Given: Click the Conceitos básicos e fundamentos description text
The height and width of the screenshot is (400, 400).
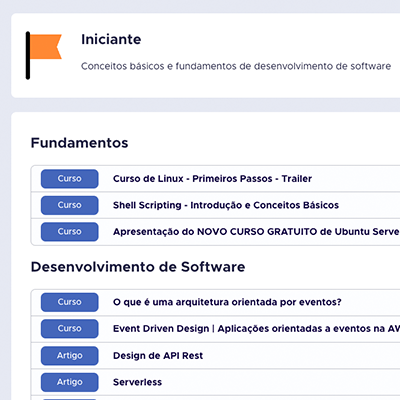Looking at the screenshot, I should [236, 66].
